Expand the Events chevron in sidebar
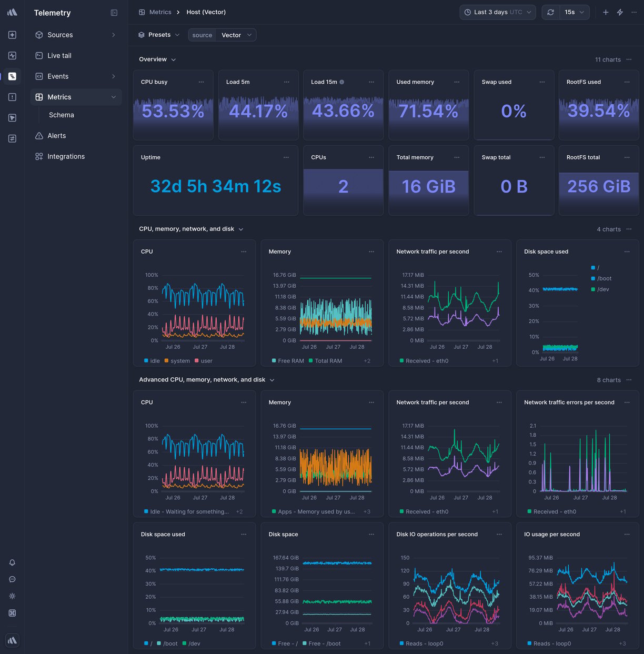The height and width of the screenshot is (654, 644). [114, 76]
